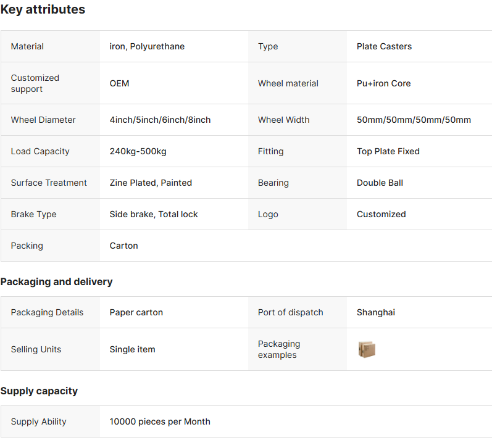The image size is (492, 448).
Task: Click the Top Plate Fixed fitting value
Action: pos(388,152)
